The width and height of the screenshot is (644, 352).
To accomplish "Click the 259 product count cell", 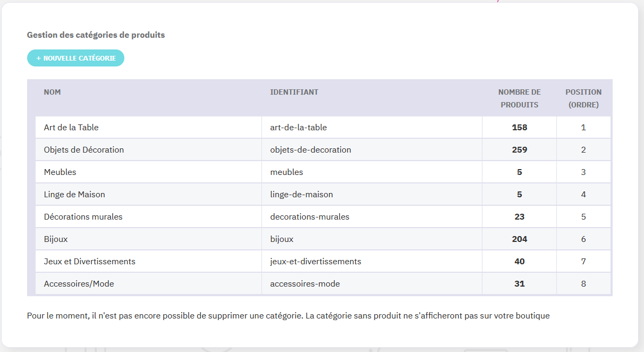I will pyautogui.click(x=519, y=150).
